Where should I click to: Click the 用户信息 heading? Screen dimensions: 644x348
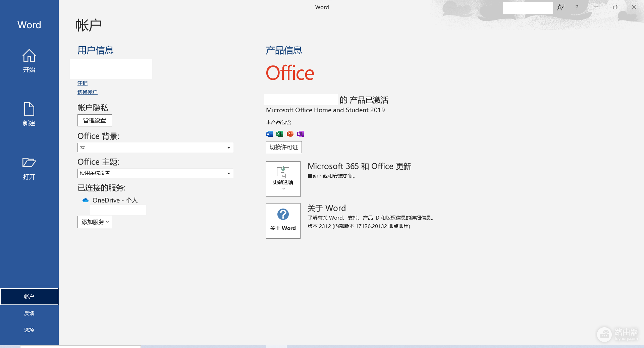pos(96,50)
